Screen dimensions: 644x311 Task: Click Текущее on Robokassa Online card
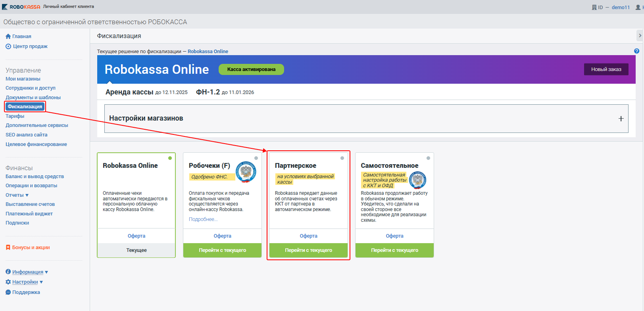[136, 250]
